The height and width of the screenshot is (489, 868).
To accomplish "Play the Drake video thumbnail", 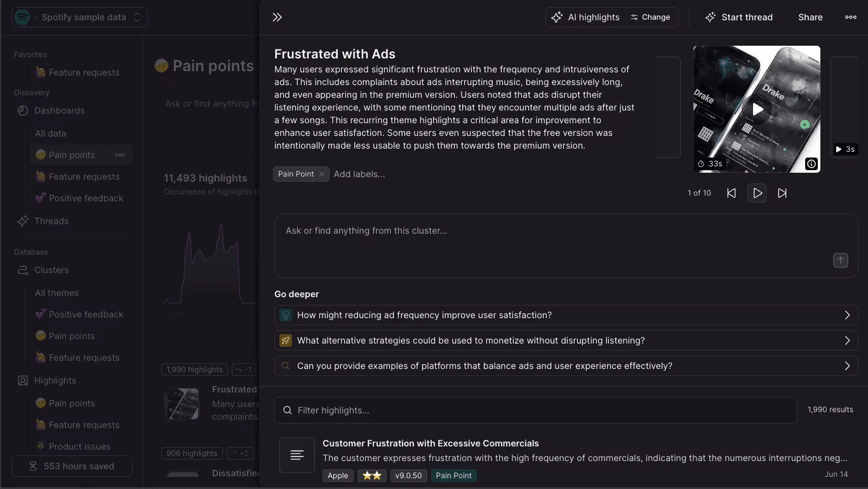I will tap(757, 109).
